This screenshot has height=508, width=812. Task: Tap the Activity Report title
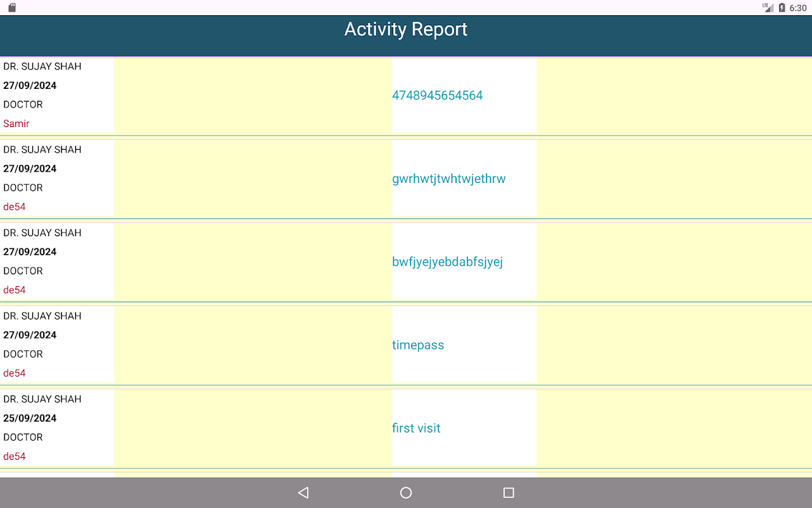click(x=406, y=29)
